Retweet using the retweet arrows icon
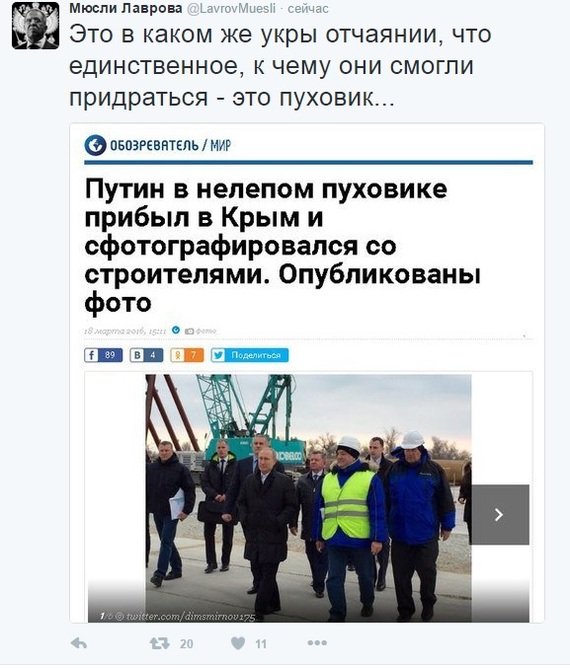Viewport: 570px width, 668px height. [159, 643]
